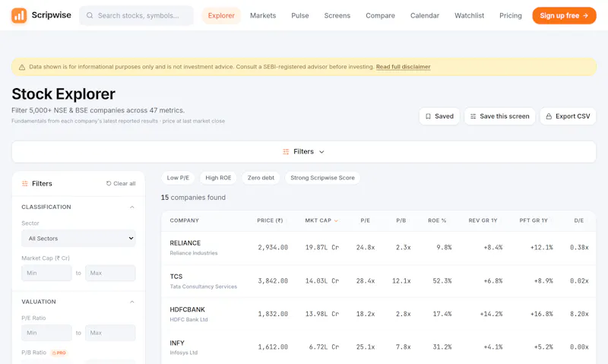Click the Scripwise bar chart logo icon
The width and height of the screenshot is (608, 364).
[x=19, y=15]
